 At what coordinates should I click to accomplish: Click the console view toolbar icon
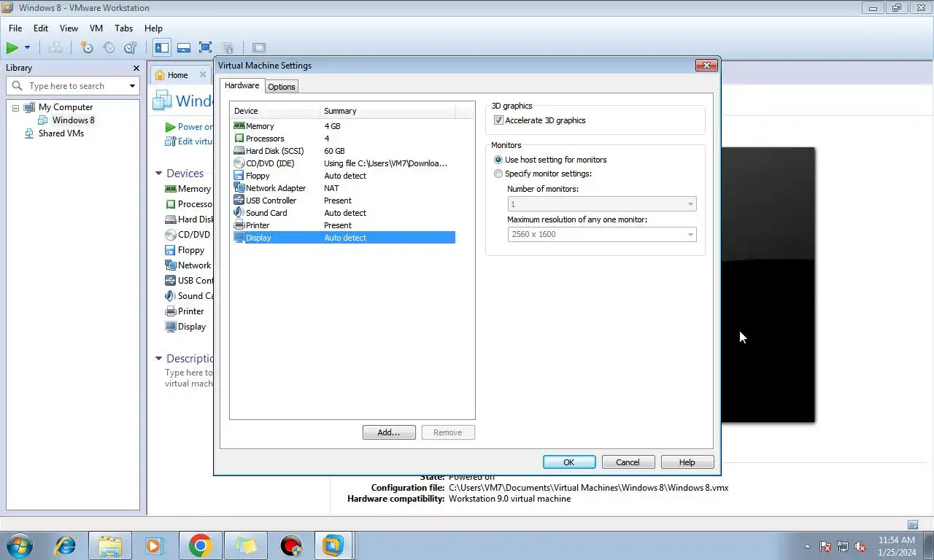[x=259, y=47]
